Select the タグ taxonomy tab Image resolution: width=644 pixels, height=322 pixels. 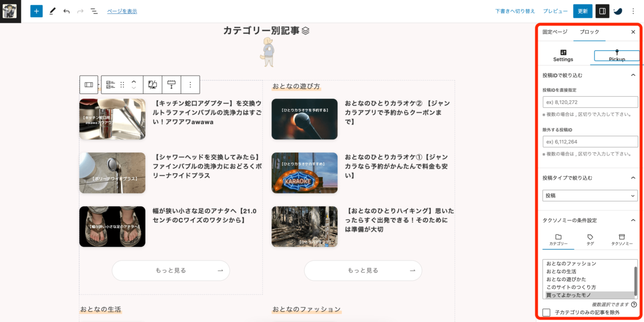pyautogui.click(x=590, y=240)
